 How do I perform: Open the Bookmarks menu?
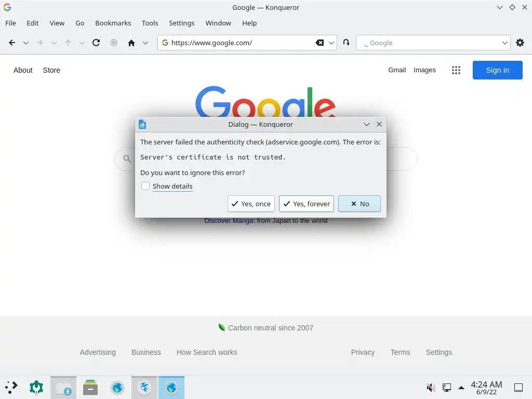[x=113, y=23]
